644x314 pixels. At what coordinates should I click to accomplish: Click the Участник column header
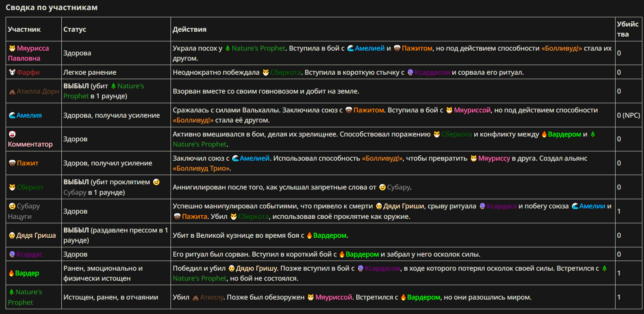point(24,29)
